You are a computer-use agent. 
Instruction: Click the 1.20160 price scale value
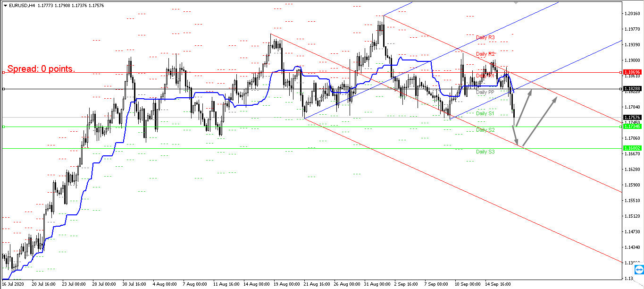click(632, 14)
